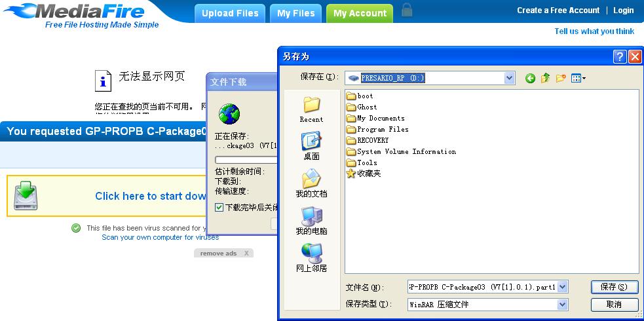
Task: Create a new folder icon
Action: pos(561,78)
